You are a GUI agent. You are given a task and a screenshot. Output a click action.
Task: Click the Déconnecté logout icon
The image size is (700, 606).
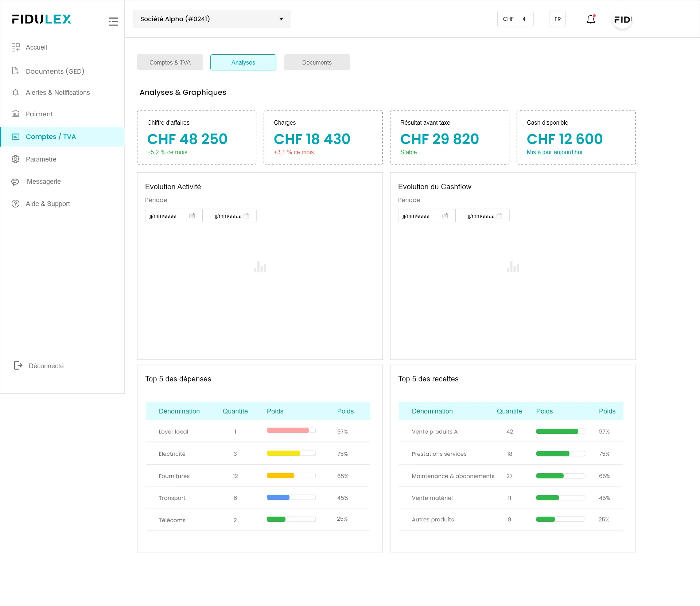pyautogui.click(x=18, y=365)
